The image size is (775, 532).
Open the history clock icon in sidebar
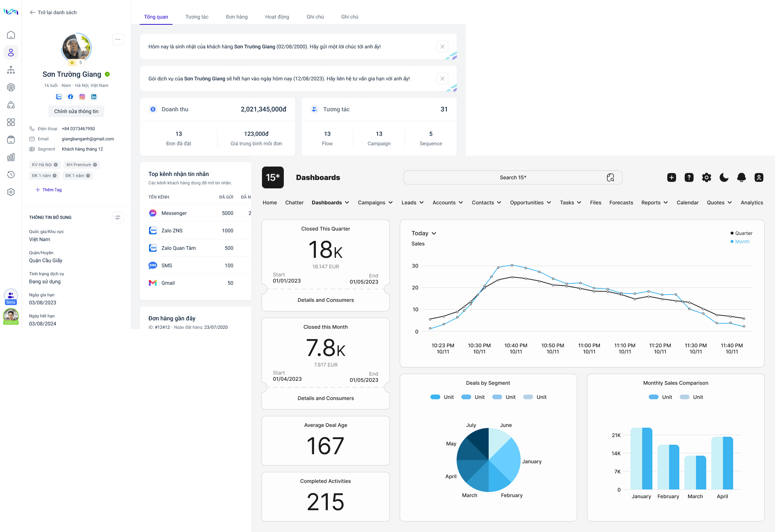pos(11,175)
